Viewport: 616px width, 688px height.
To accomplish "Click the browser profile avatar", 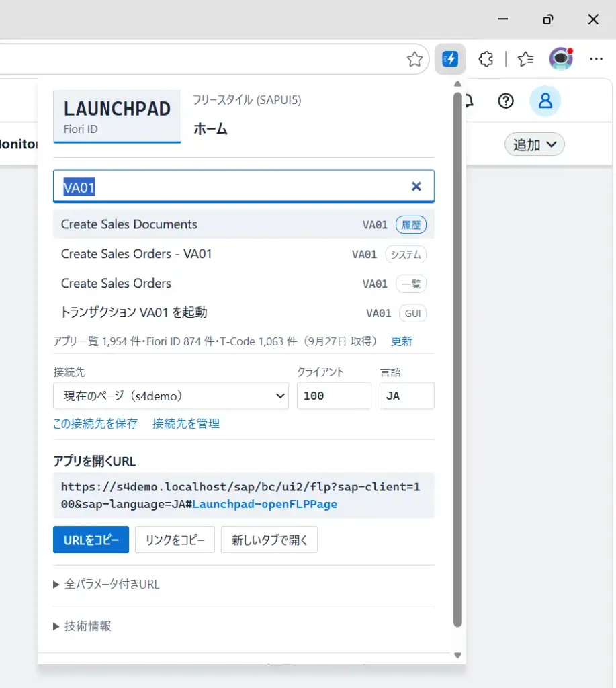I will [x=561, y=59].
